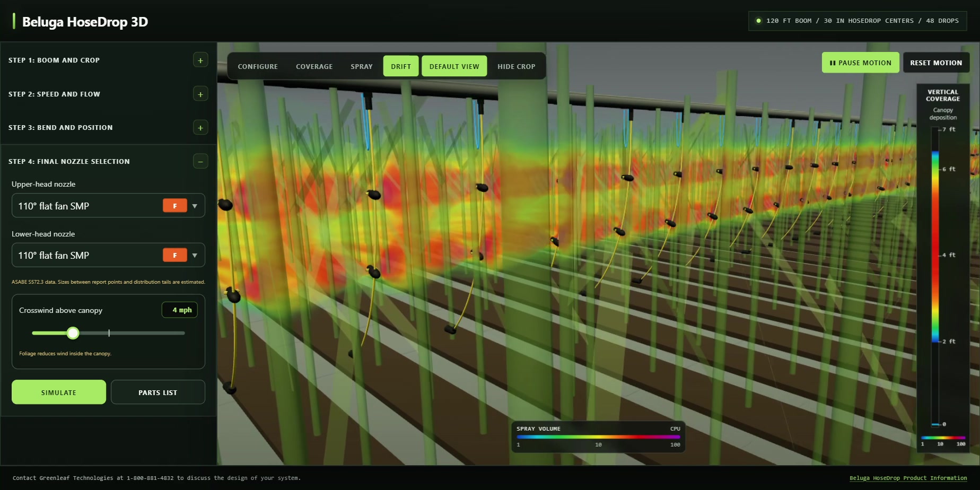980x490 pixels.
Task: Click the Crosswind above canopy label
Action: 61,310
